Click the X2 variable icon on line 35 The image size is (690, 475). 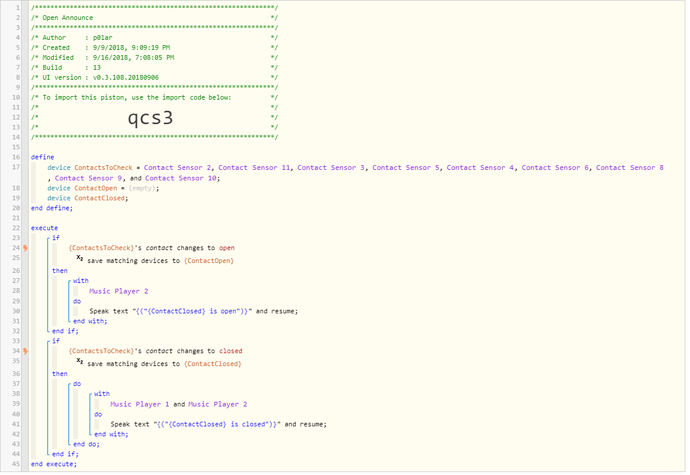click(80, 361)
